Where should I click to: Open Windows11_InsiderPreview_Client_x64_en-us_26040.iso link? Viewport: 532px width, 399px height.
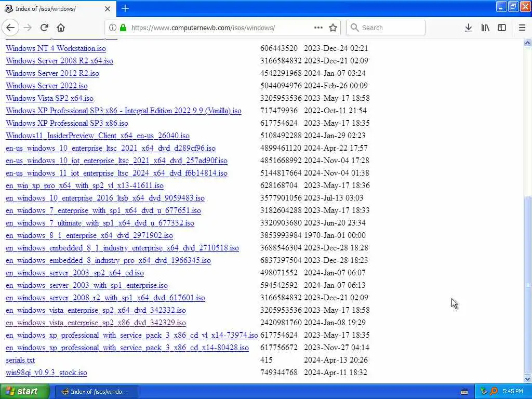tap(98, 136)
